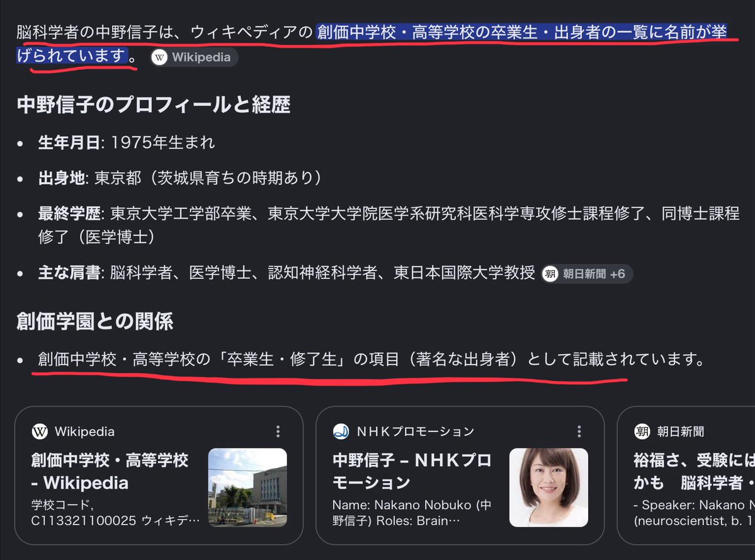
Task: Click the NHKプロモーション site name in the second card
Action: coord(415,431)
